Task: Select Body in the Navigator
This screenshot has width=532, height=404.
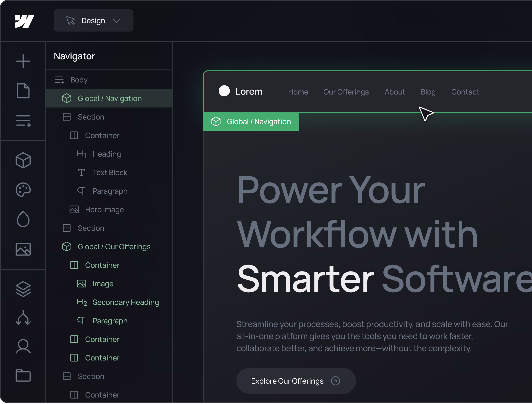Action: click(x=109, y=80)
